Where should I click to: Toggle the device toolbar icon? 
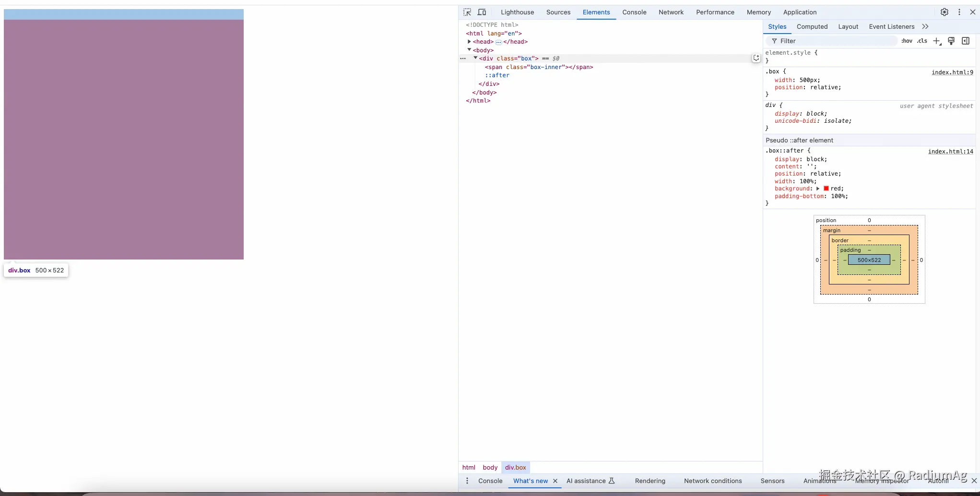(482, 12)
